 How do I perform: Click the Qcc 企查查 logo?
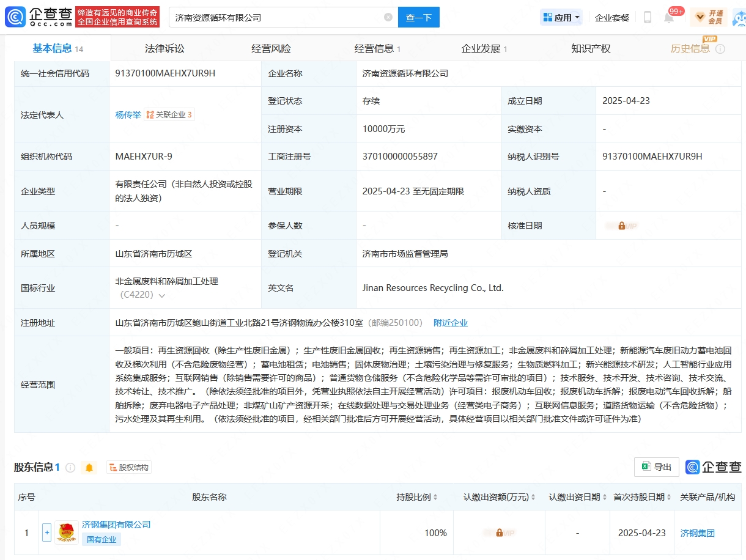39,17
